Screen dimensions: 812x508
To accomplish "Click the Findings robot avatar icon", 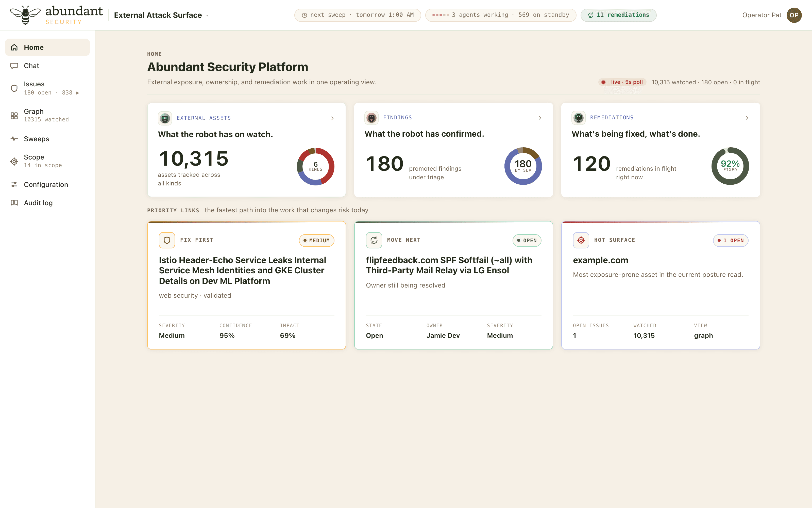I will coord(371,118).
